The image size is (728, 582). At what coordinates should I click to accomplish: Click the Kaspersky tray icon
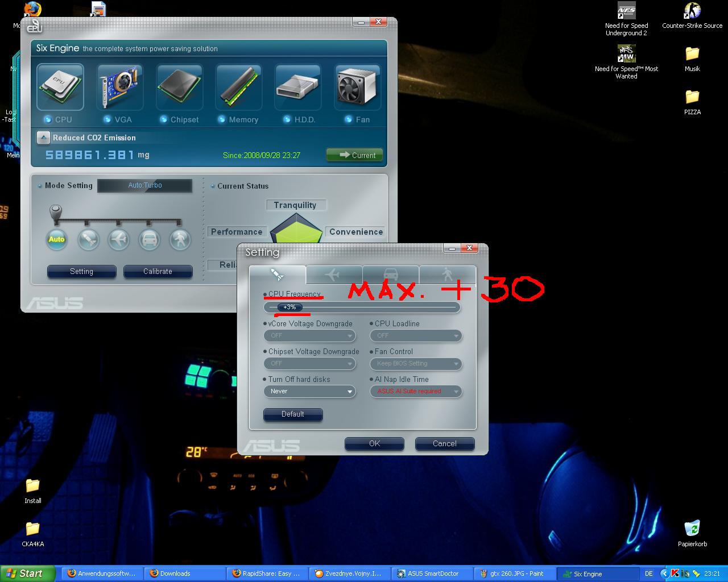(x=675, y=573)
